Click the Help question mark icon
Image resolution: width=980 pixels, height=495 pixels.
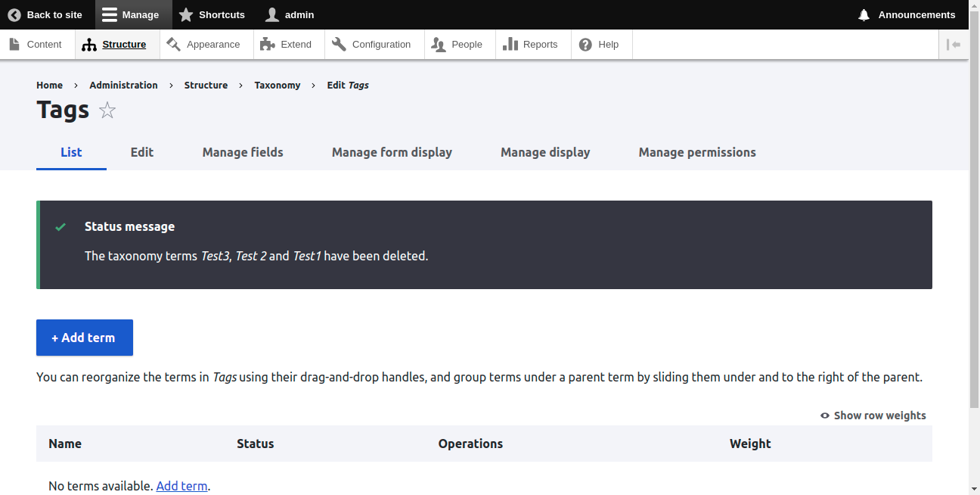click(x=585, y=45)
